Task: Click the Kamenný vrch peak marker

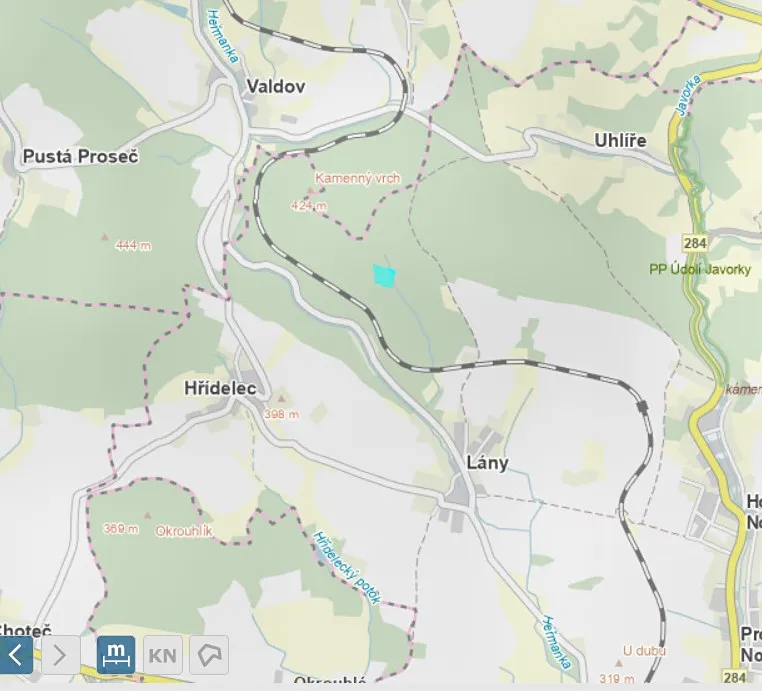Action: 311,190
